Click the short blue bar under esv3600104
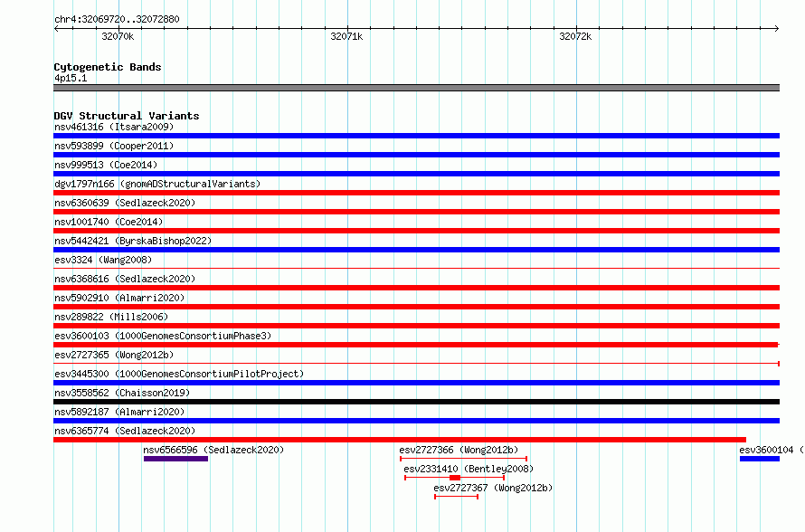805x532 pixels. (760, 459)
